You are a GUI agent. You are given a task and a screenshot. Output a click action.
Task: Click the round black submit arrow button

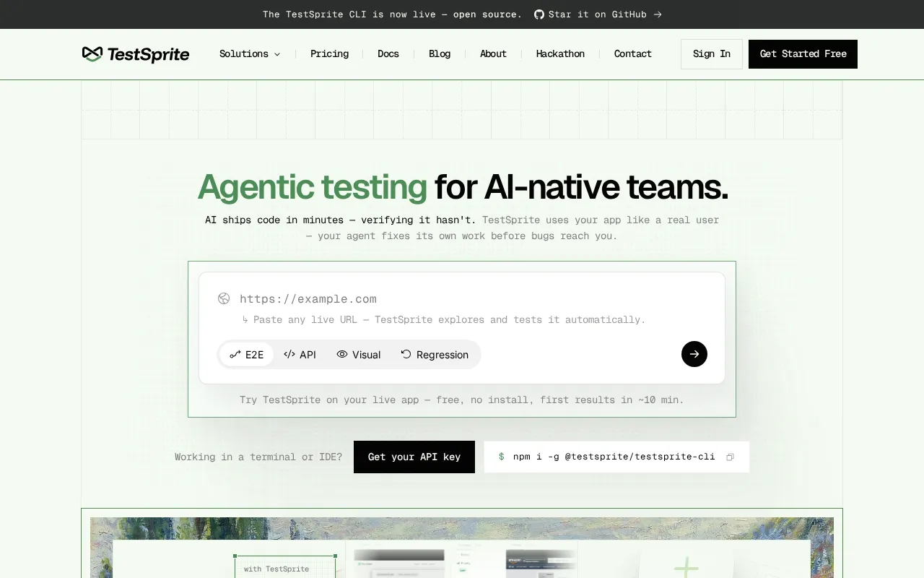(694, 354)
